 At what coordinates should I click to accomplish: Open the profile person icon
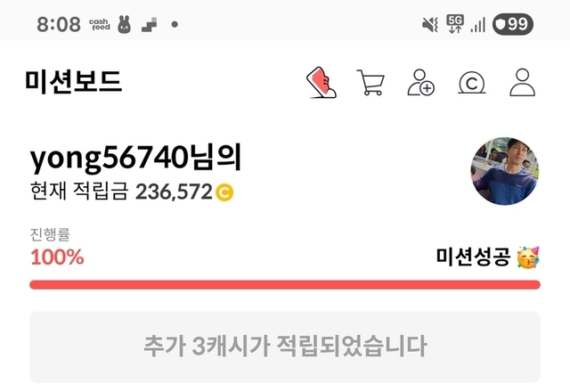tap(523, 83)
